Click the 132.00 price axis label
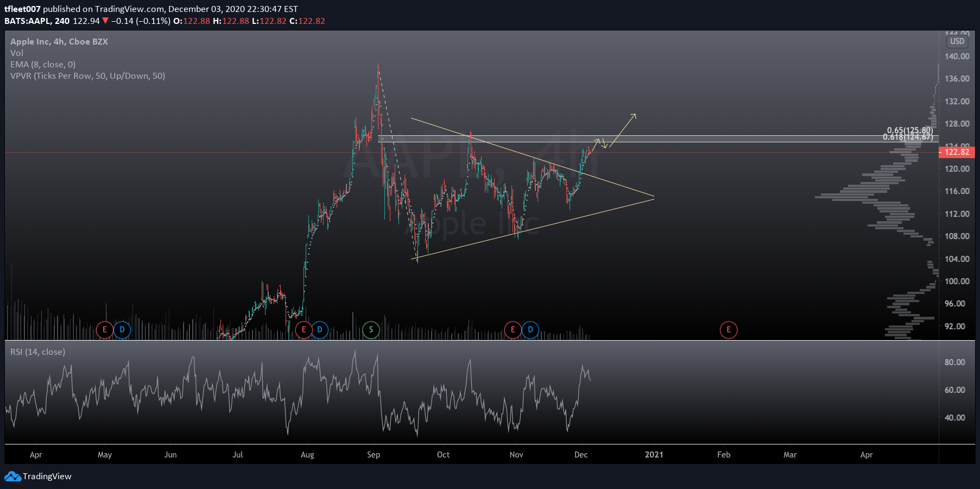This screenshot has height=489, width=980. pos(957,101)
